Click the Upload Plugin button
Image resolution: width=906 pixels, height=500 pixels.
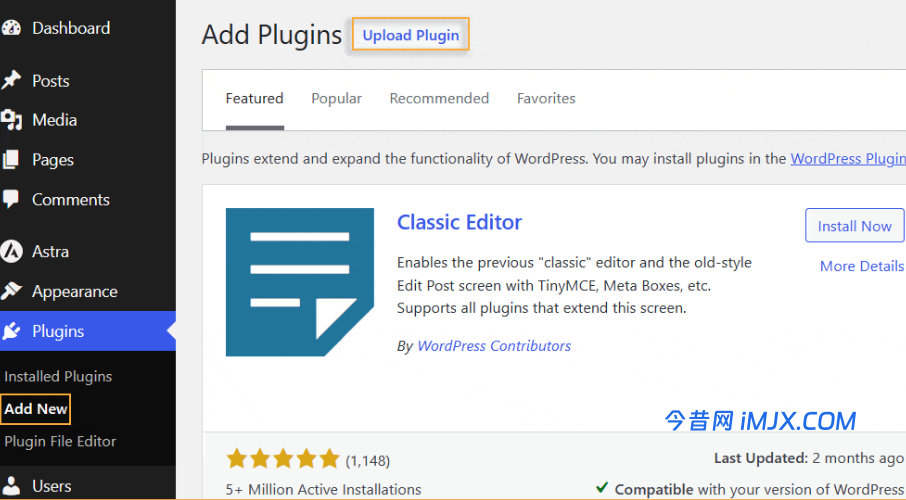click(411, 35)
